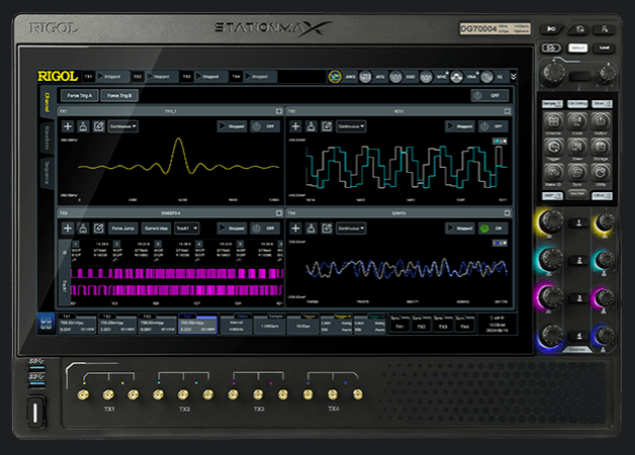Screen dimensions: 635x455
Task: Open the TX1 Continuous mode dropdown
Action: pyautogui.click(x=123, y=126)
